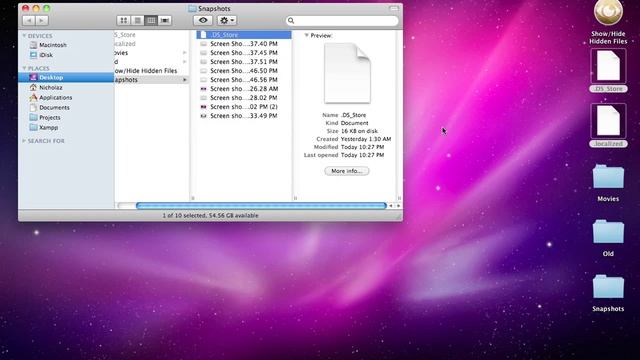
Task: Select .DS_Store icon on the desktop
Action: click(608, 71)
